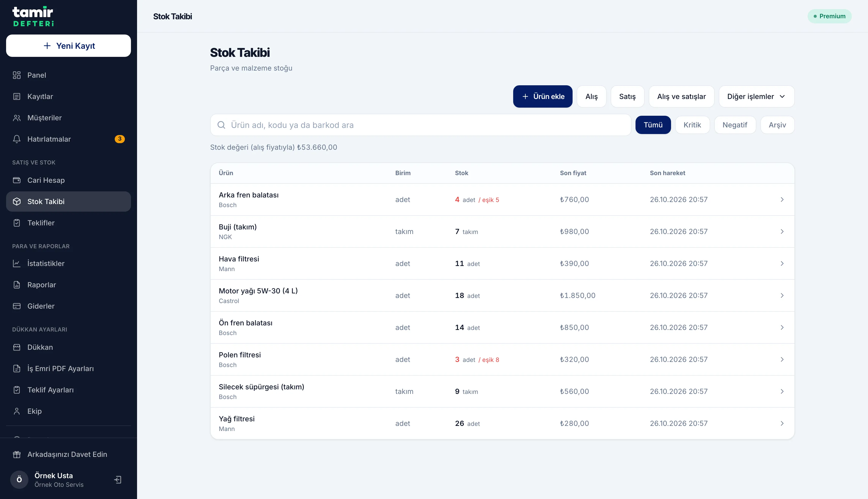868x499 pixels.
Task: Click the logout icon next to Örnek Usta
Action: pyautogui.click(x=118, y=479)
